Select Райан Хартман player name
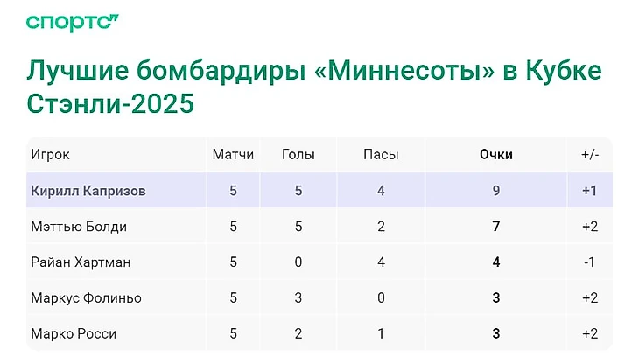This screenshot has height=364, width=639. [x=81, y=262]
